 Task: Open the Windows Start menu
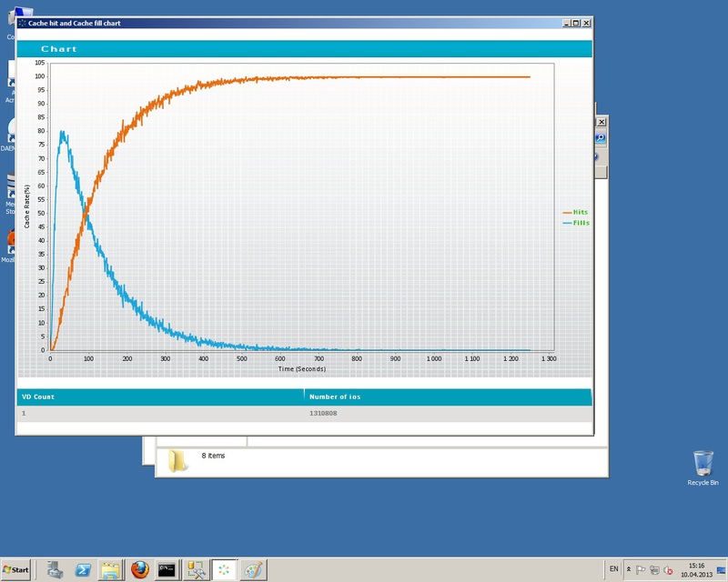click(16, 569)
